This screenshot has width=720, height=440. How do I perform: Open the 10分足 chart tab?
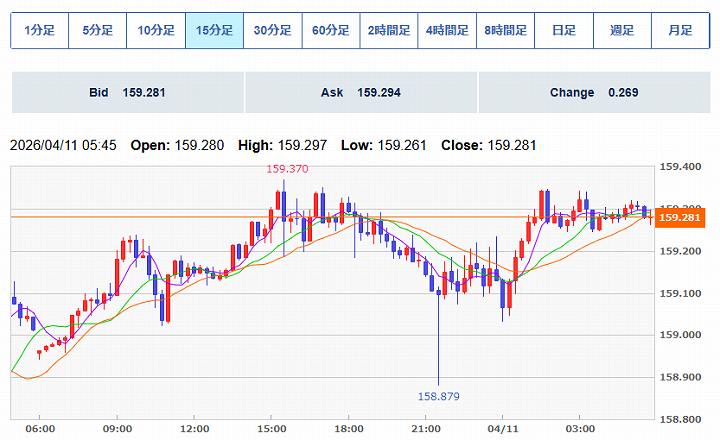[x=156, y=31]
